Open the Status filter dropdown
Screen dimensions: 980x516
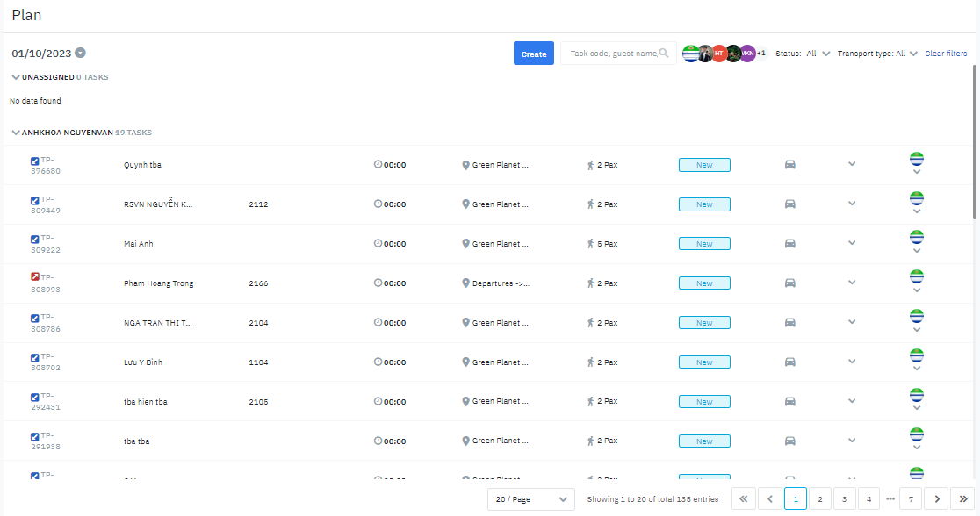pos(825,54)
